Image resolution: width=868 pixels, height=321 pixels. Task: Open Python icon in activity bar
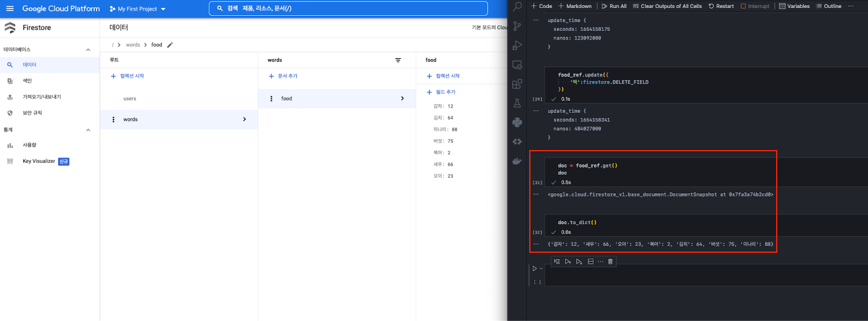(x=517, y=123)
